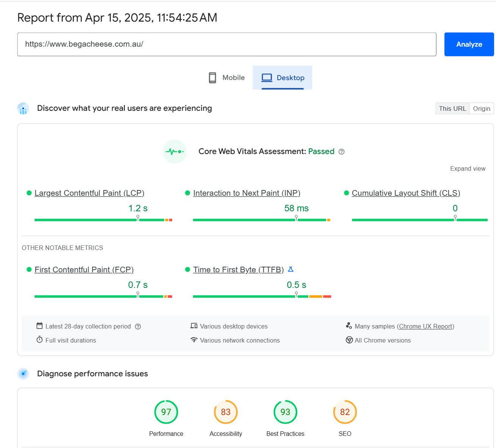Click the green dot beside INP metric

187,193
